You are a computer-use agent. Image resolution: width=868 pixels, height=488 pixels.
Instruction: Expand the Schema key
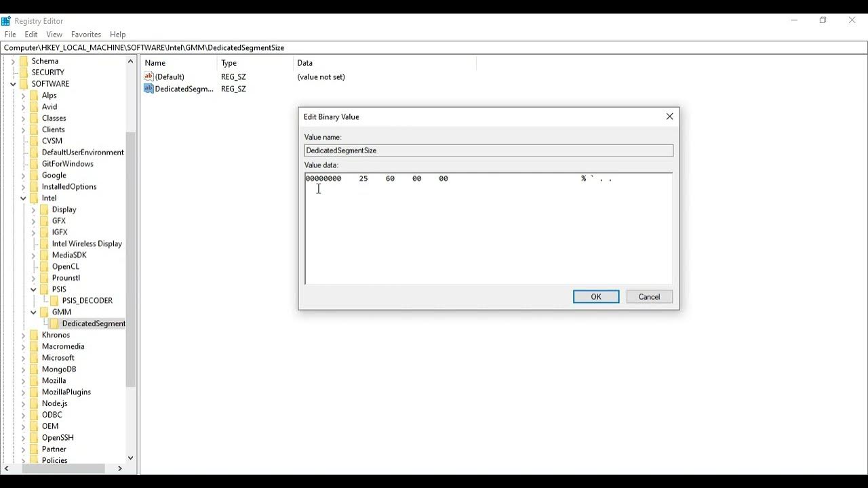coord(13,61)
